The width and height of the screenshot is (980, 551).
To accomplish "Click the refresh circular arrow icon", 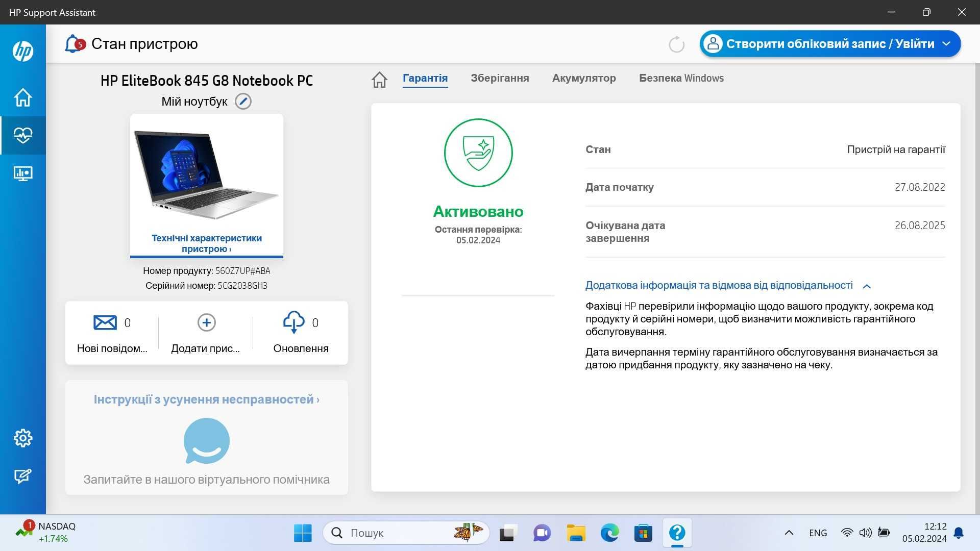I will [x=676, y=44].
